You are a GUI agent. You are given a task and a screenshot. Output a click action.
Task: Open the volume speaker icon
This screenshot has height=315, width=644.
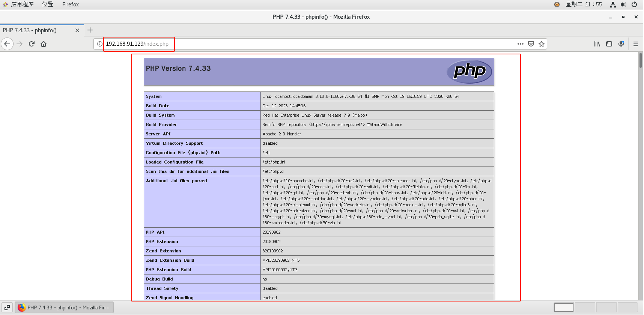point(623,4)
